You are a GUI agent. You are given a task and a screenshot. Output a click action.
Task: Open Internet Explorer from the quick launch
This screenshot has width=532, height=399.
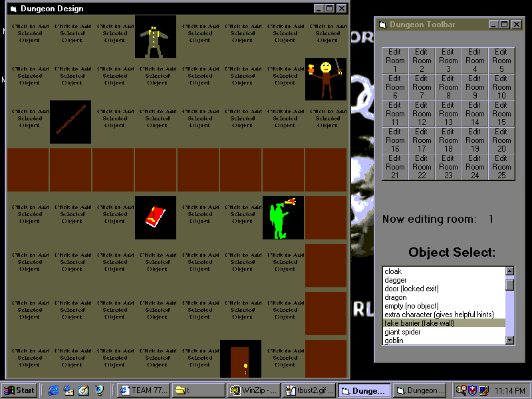point(53,390)
